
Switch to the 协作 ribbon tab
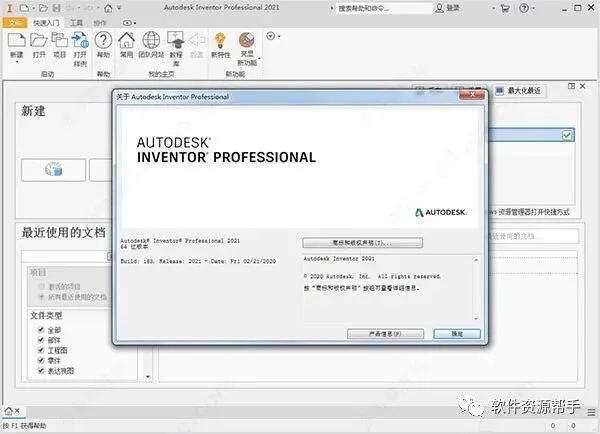click(x=100, y=23)
